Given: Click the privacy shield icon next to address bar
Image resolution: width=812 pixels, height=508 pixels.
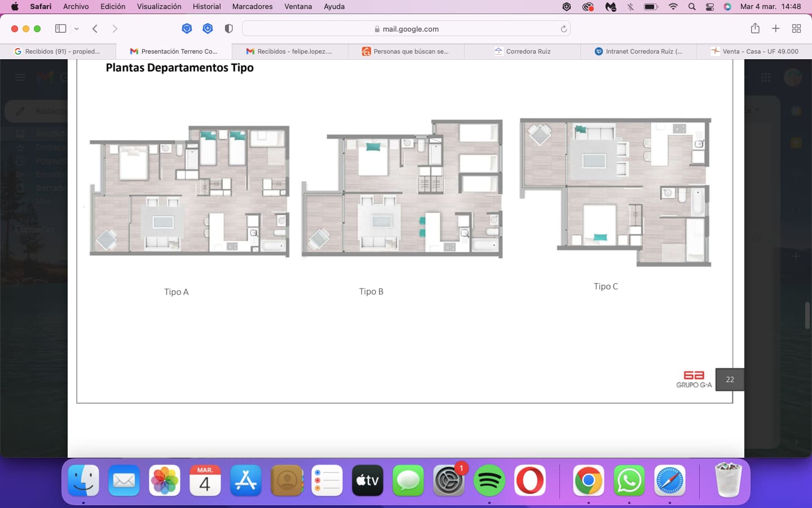Looking at the screenshot, I should point(228,29).
